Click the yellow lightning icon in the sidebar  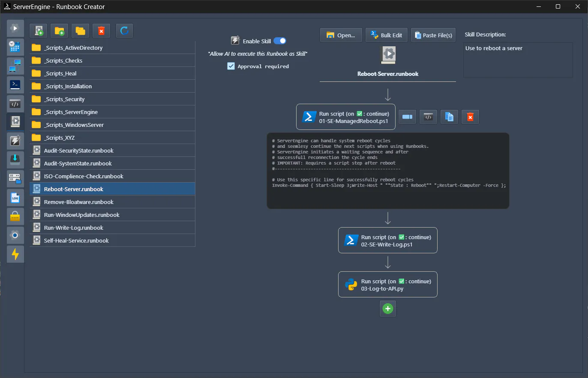point(15,254)
